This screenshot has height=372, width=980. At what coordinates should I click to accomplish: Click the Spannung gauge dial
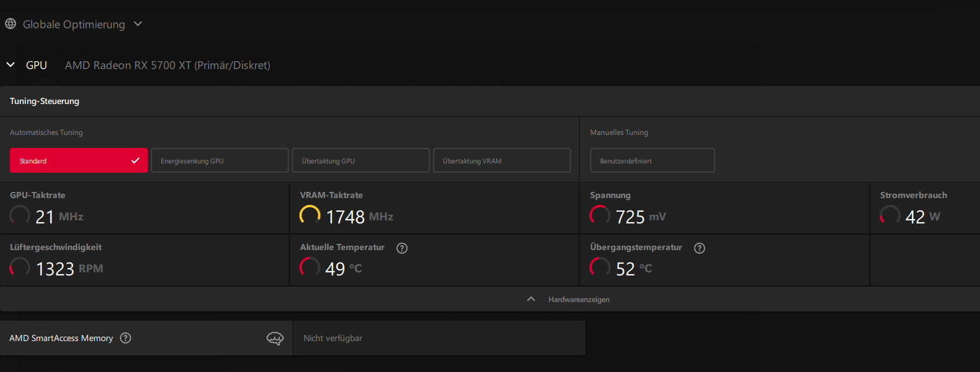[x=600, y=215]
